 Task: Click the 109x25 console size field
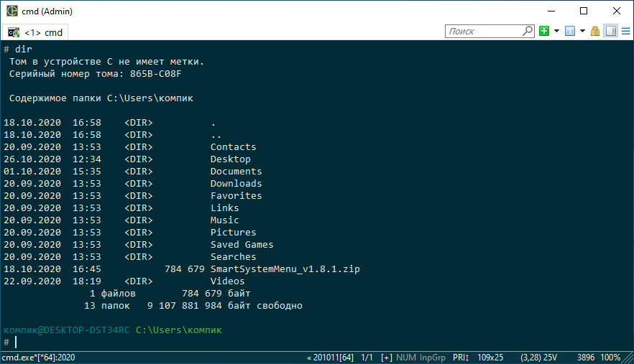pyautogui.click(x=490, y=358)
